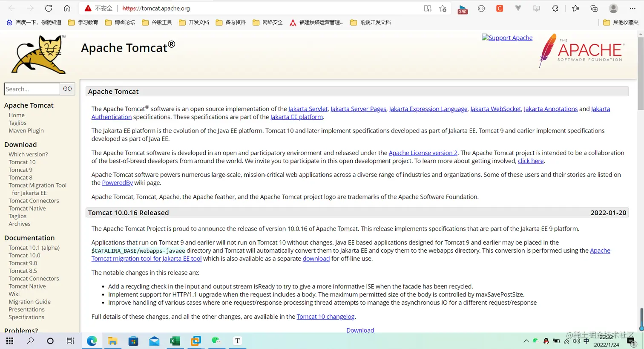
Task: Go to the browser home page icon
Action: click(67, 8)
